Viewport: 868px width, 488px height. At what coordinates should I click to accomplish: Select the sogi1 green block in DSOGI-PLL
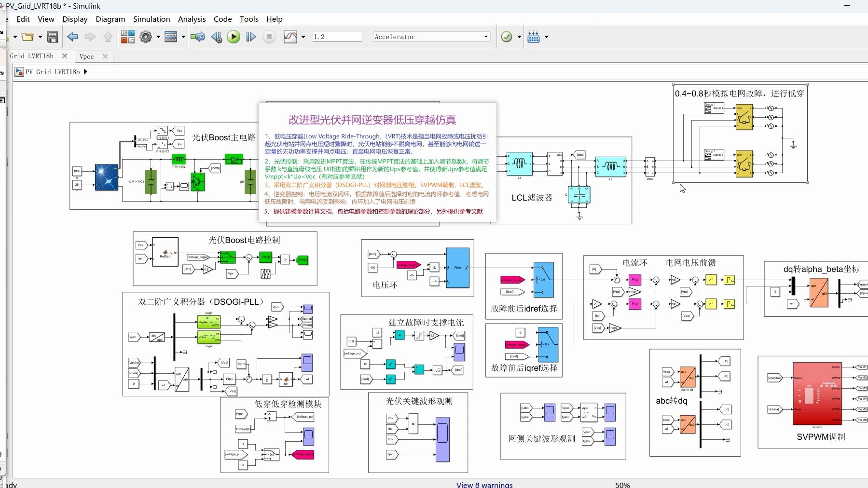point(209,322)
